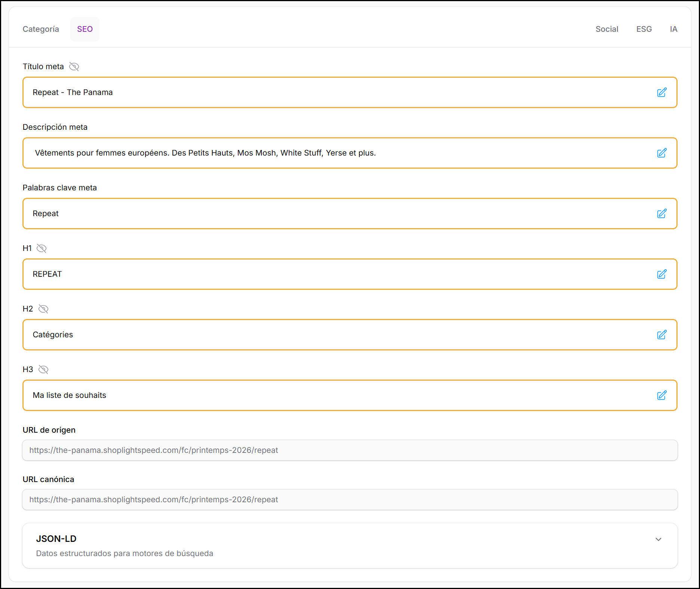Screen dimensions: 700x589
Task: Toggle visibility eye next to Título meta
Action: point(74,67)
